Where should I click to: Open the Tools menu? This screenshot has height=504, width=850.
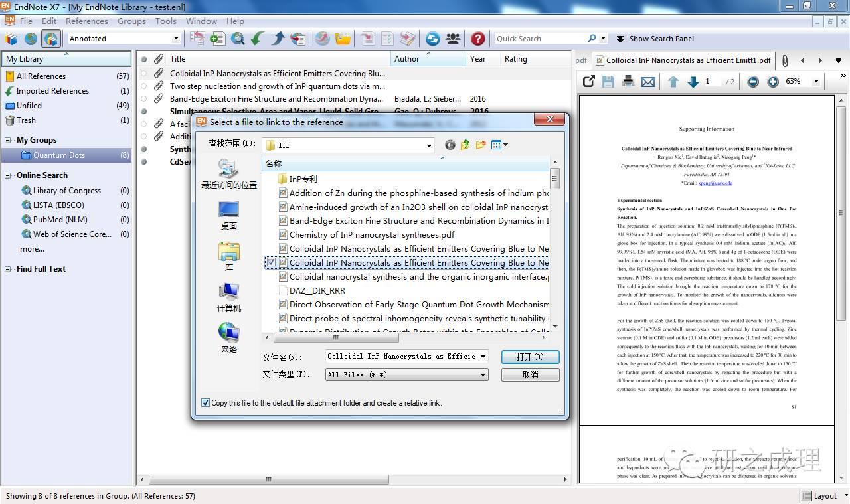pos(165,21)
